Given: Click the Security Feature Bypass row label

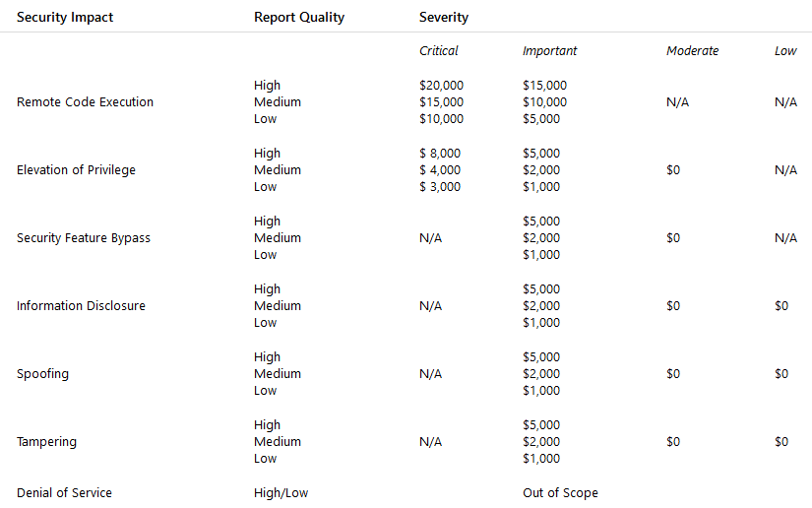Looking at the screenshot, I should click(x=84, y=238).
